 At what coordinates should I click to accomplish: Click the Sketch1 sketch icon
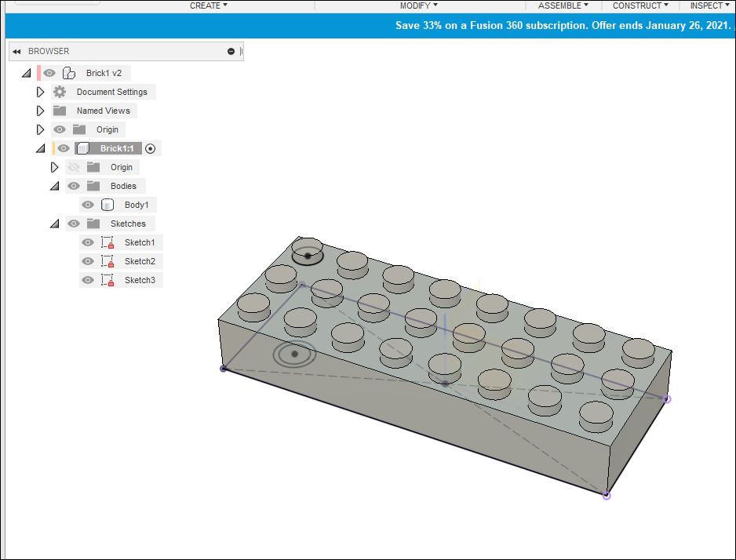106,242
